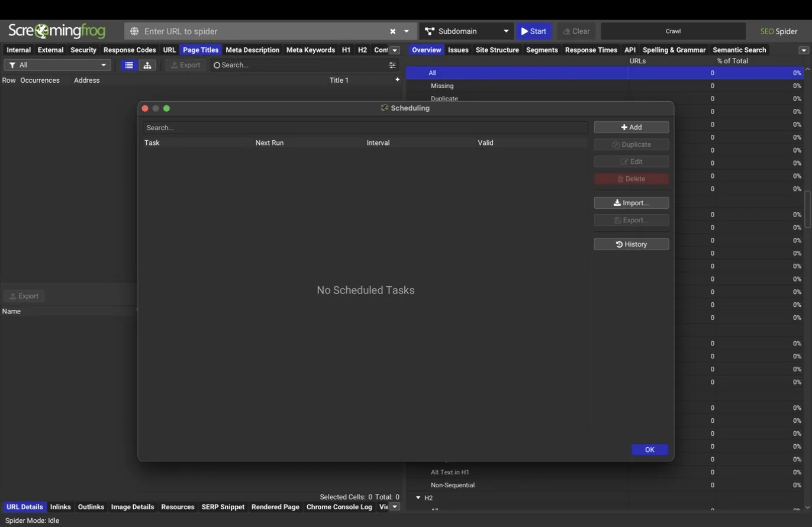This screenshot has height=527, width=812.
Task: Collapse the H2 section triangle
Action: click(418, 498)
